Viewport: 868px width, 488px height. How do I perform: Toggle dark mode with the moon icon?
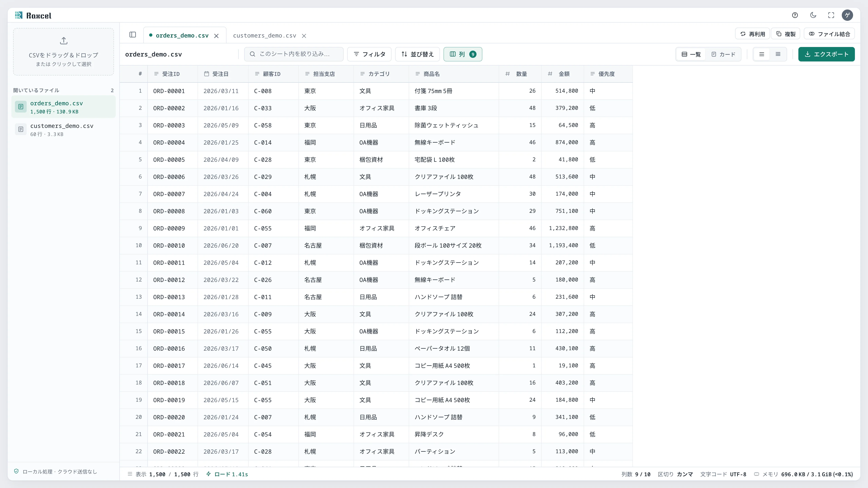point(813,15)
